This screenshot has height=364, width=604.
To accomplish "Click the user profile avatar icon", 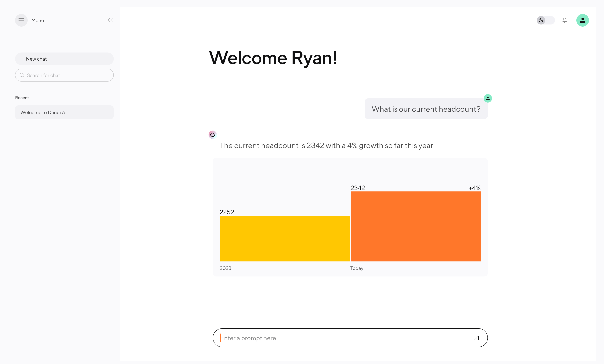I will (582, 20).
